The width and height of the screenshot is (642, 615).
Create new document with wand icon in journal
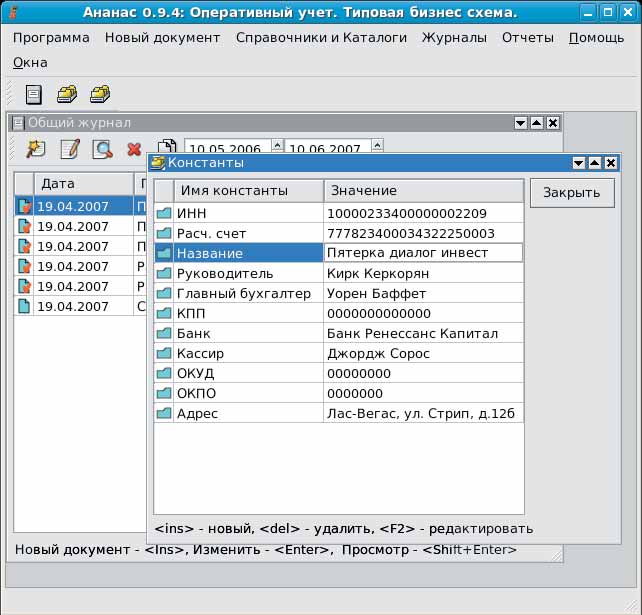pyautogui.click(x=36, y=149)
